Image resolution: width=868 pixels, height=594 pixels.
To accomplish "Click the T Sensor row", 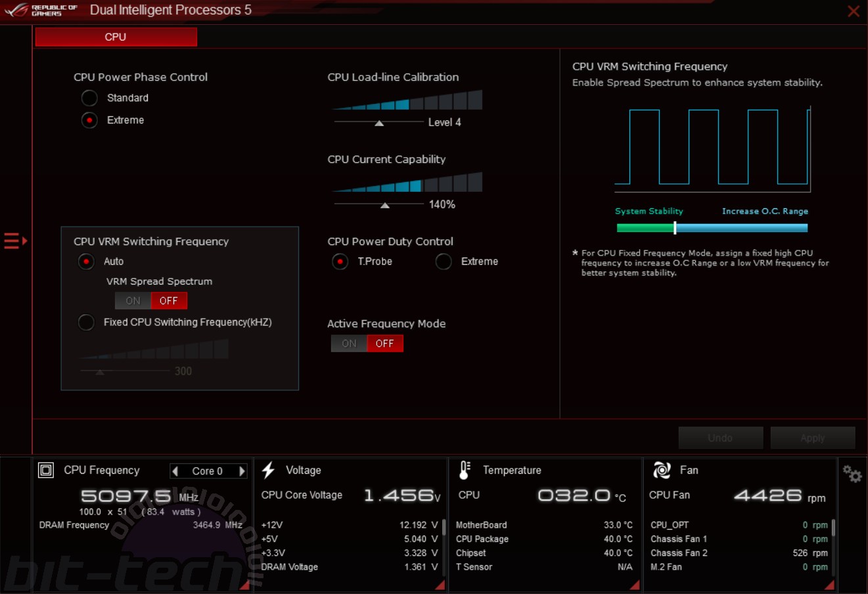I will tap(544, 566).
